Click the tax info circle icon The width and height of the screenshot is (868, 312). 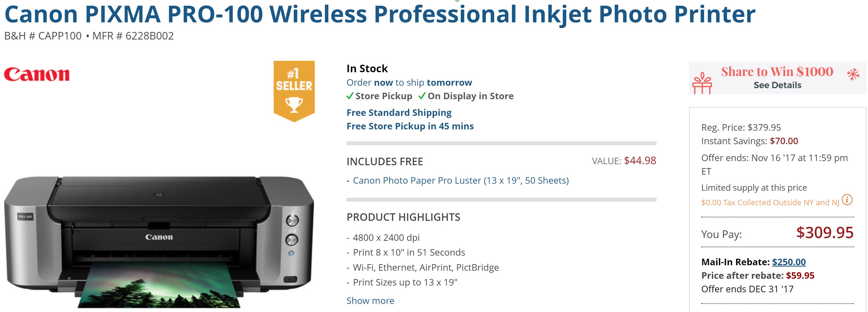(847, 200)
